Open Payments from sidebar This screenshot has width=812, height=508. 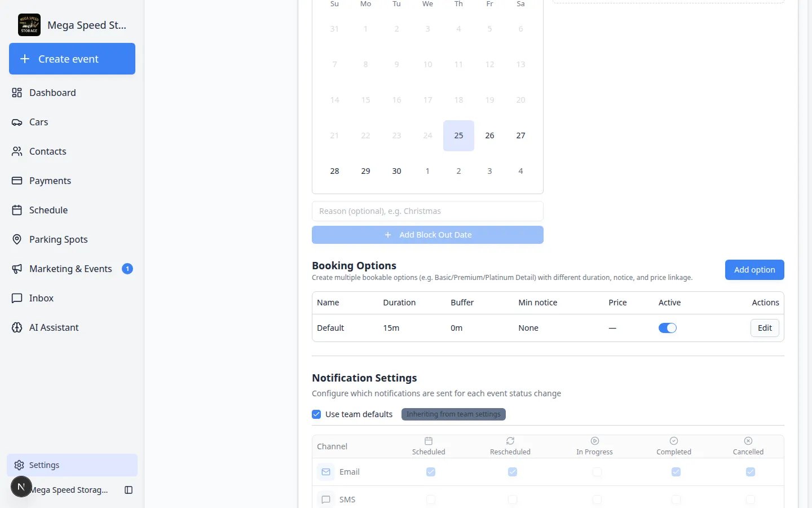pyautogui.click(x=72, y=181)
